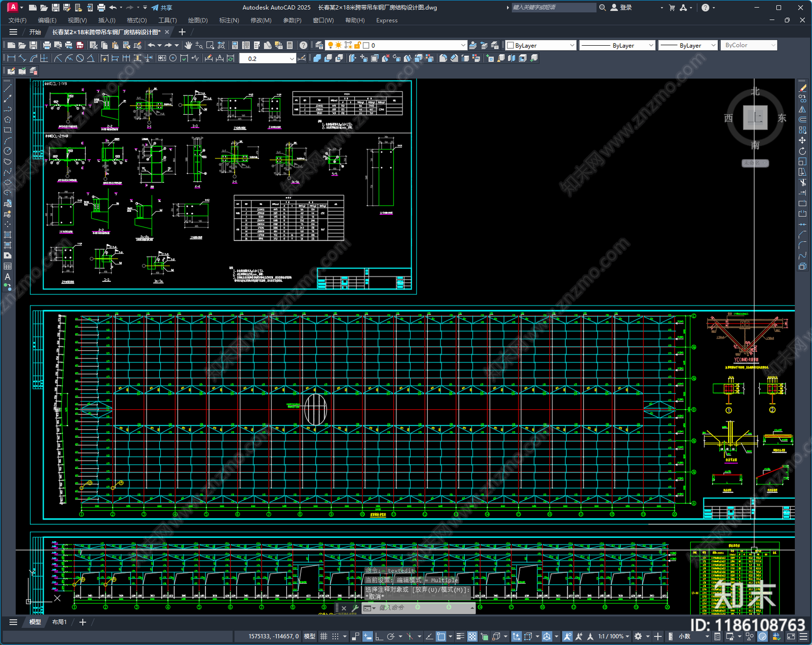This screenshot has width=812, height=645.
Task: Choose the Hatch tool in the draw toolbar
Action: [x=8, y=235]
